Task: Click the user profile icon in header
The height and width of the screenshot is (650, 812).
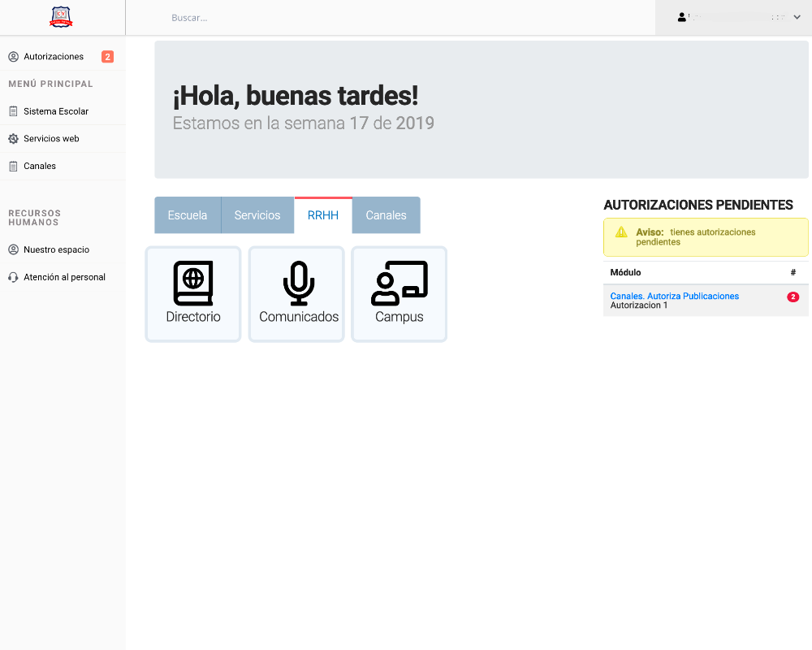Action: tap(682, 18)
